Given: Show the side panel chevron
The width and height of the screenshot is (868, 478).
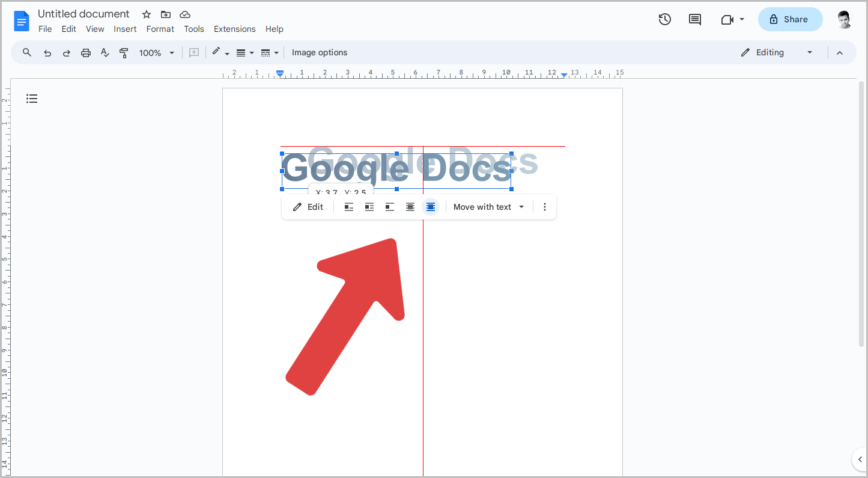Looking at the screenshot, I should click(x=860, y=460).
